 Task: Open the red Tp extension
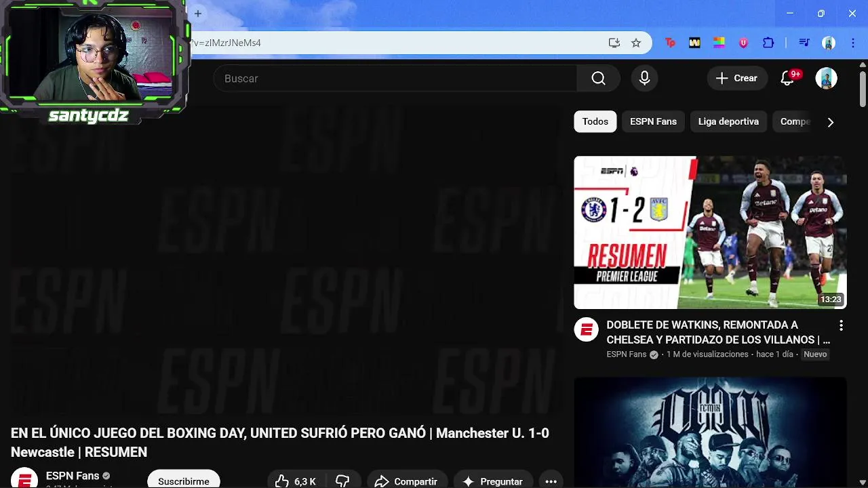click(670, 43)
